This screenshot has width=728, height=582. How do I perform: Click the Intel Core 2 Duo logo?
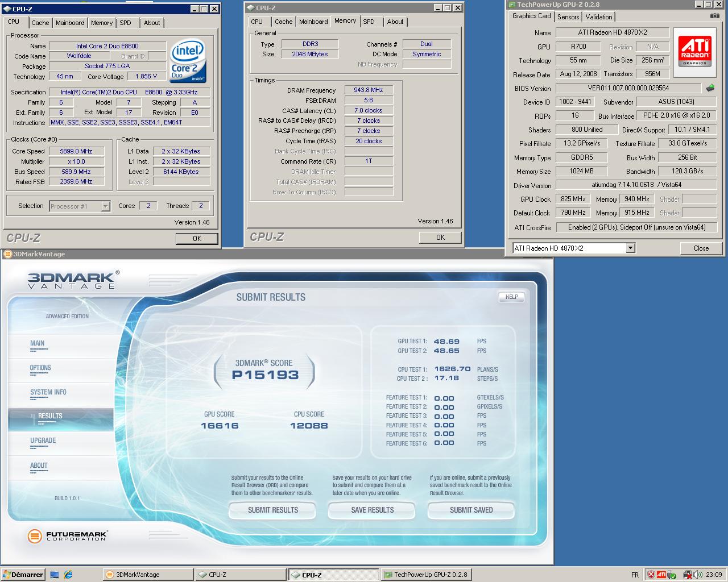point(188,61)
